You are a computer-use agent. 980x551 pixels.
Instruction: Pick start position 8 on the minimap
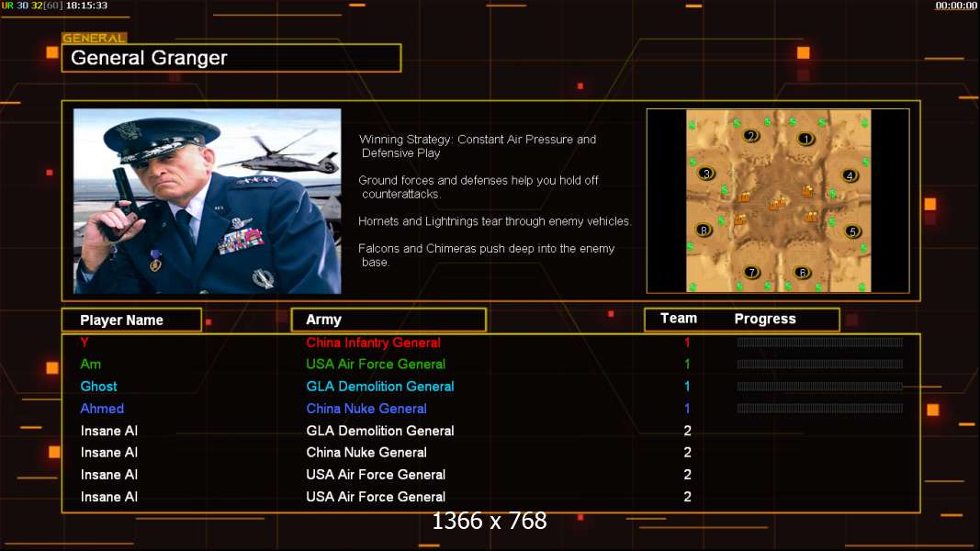point(704,230)
